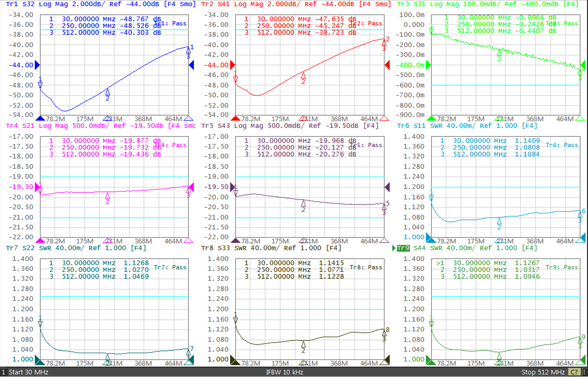Select the Tr3 S31 Log Mag trace title
Viewport: 588px width, 377px height.
(488, 4)
